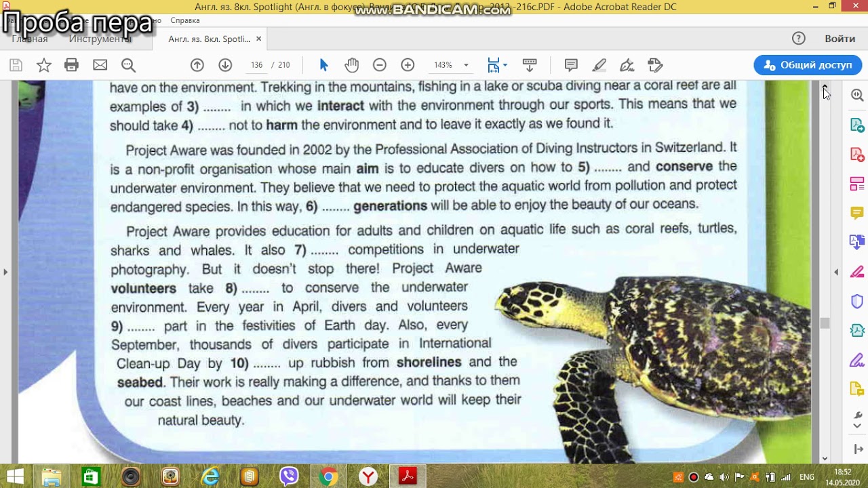Click the Общий доступ share button
868x488 pixels.
pos(808,65)
